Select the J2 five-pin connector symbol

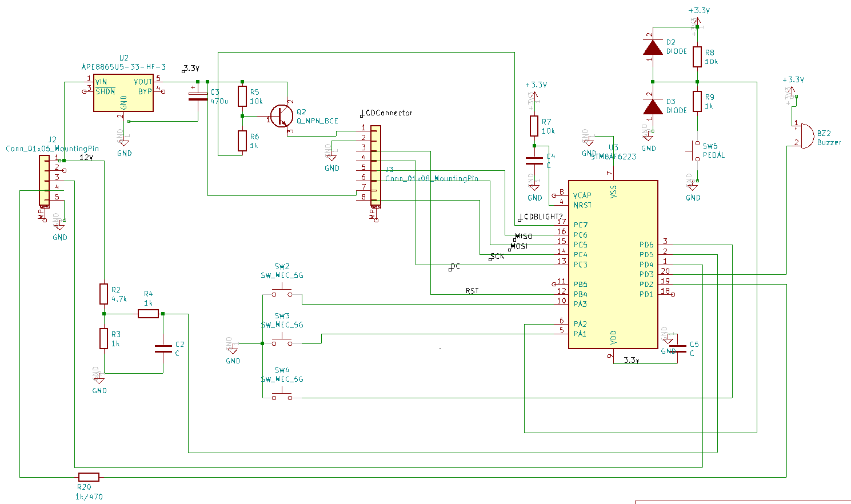44,181
